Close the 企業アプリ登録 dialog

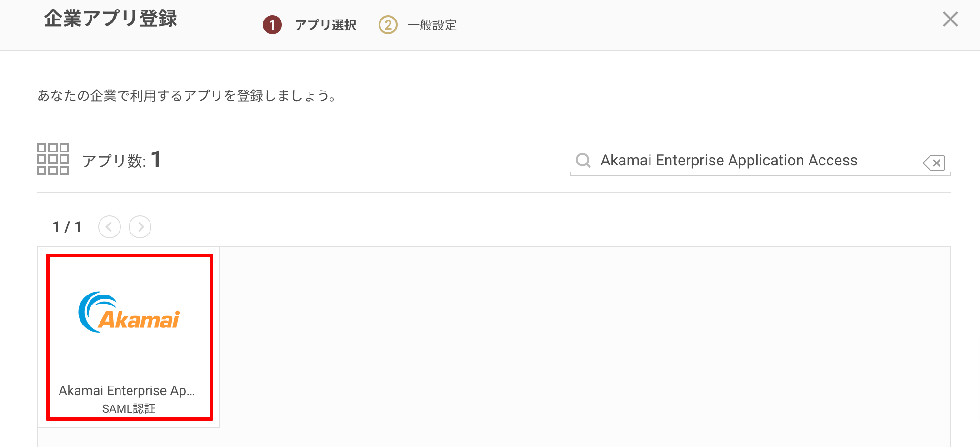[950, 20]
